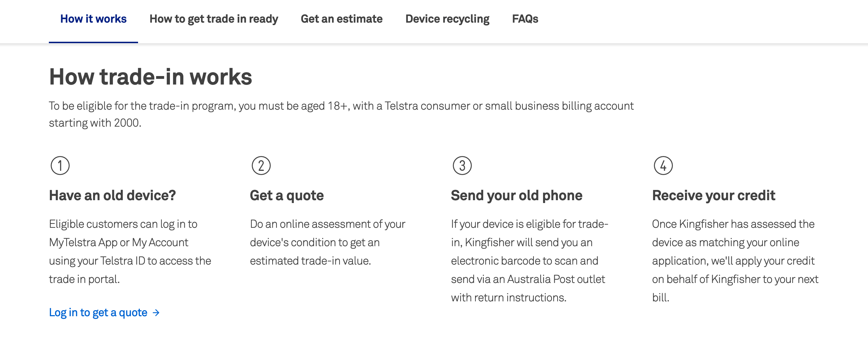Click the circled number 4 step icon
Image resolution: width=868 pixels, height=353 pixels.
click(663, 166)
